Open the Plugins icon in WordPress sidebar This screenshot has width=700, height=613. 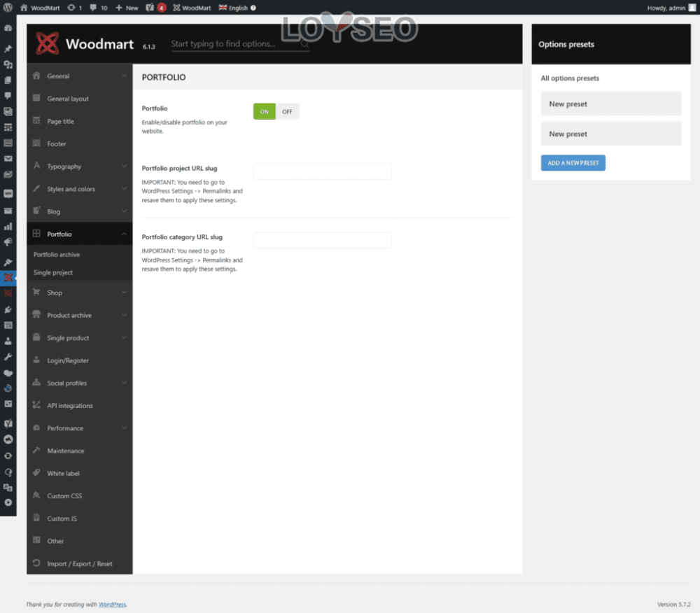click(x=8, y=309)
